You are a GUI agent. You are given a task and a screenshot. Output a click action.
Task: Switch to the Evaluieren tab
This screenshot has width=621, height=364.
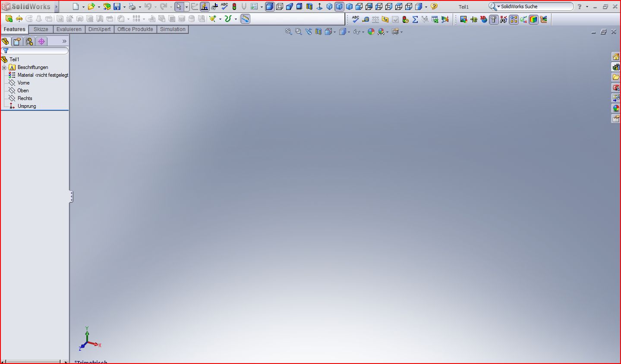pos(69,29)
